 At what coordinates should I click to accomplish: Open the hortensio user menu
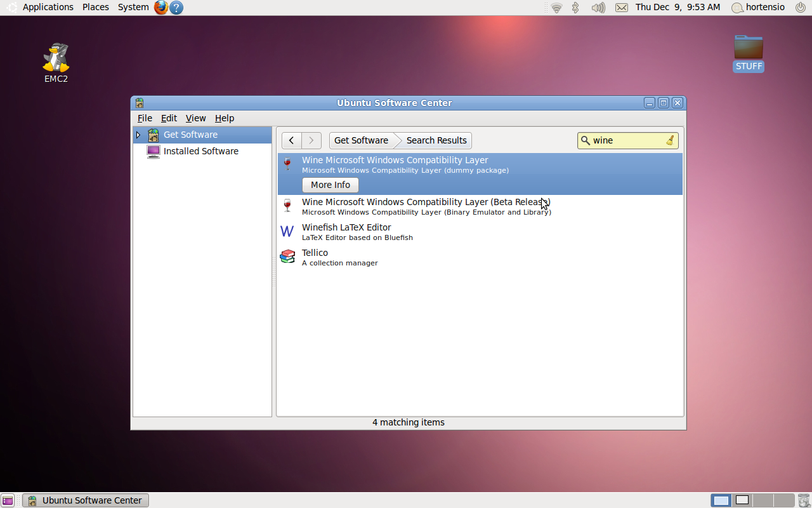pyautogui.click(x=759, y=7)
